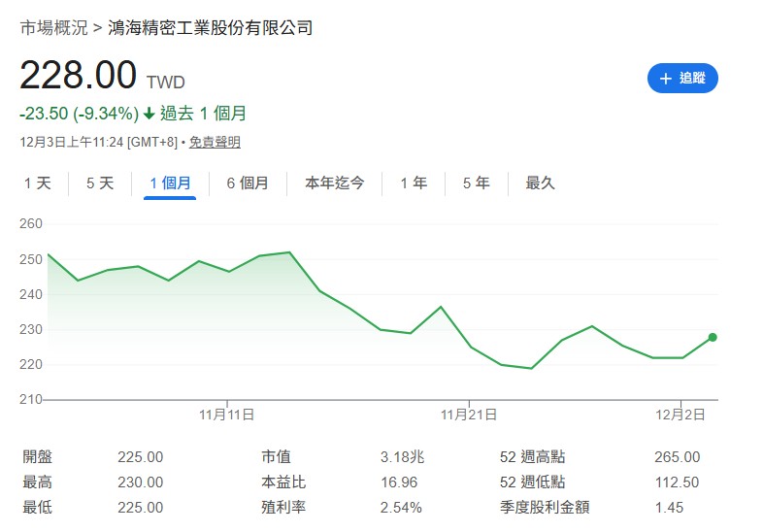Image resolution: width=763 pixels, height=532 pixels.
Task: Click the 季度股利金額 value 1.45
Action: coord(669,508)
